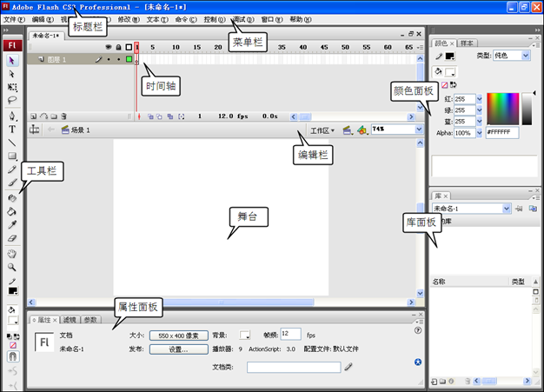
Task: Open the Parameters tab in Properties
Action: click(91, 320)
